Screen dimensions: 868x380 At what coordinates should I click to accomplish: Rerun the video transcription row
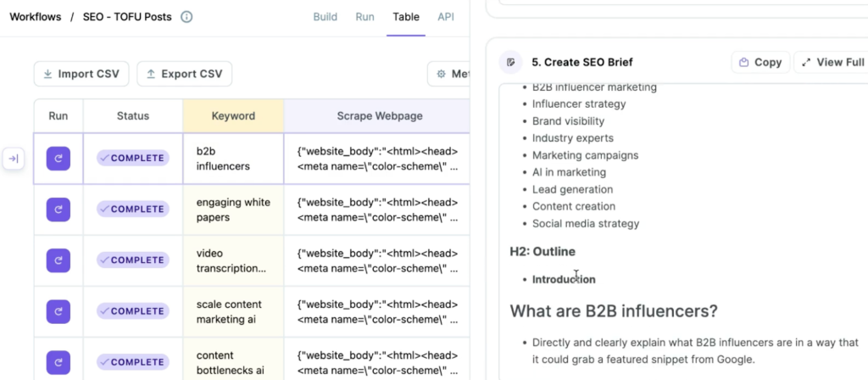tap(58, 260)
